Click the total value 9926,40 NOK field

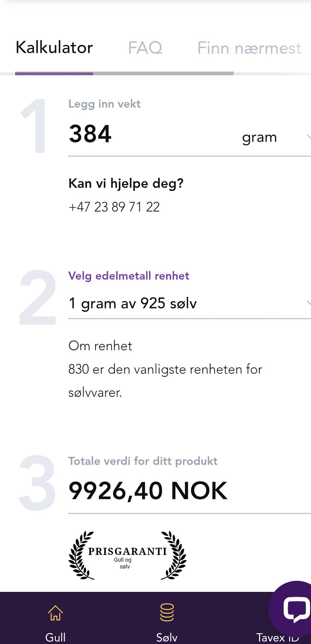point(148,491)
